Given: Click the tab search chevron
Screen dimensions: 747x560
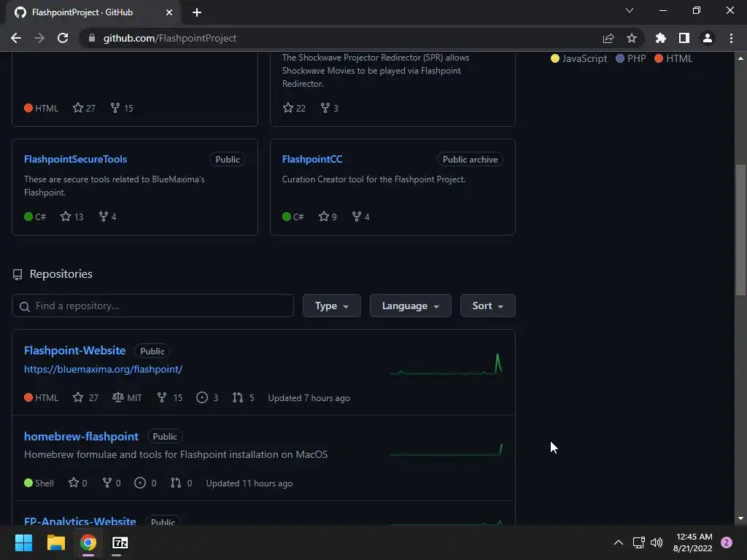Looking at the screenshot, I should pyautogui.click(x=630, y=10).
